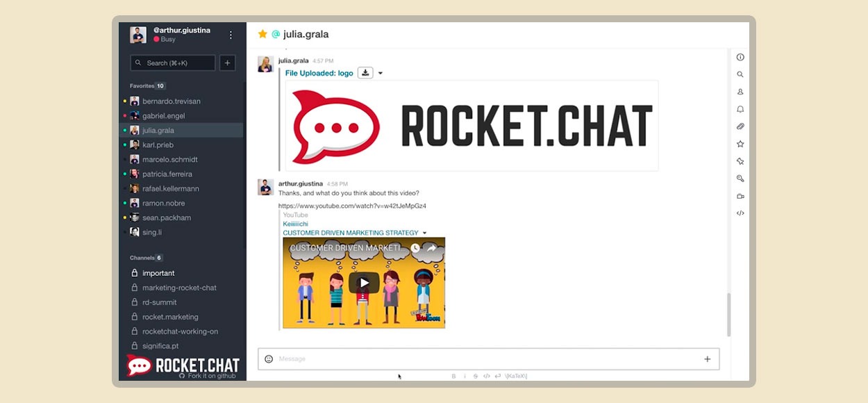Click the plus attachment button in message box
This screenshot has height=403, width=868.
(x=708, y=359)
